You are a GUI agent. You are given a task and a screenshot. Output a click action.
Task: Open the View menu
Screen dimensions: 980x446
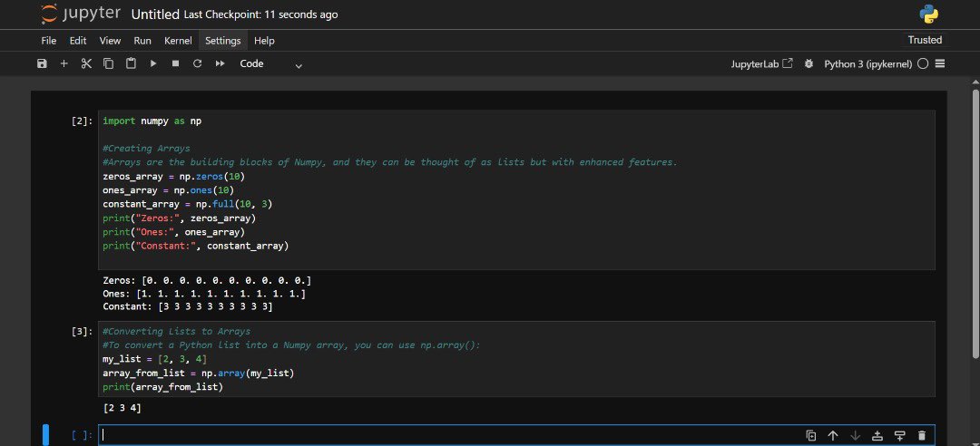(110, 41)
